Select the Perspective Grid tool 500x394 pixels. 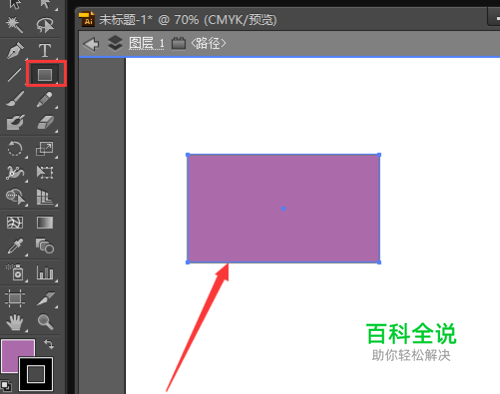[x=45, y=197]
